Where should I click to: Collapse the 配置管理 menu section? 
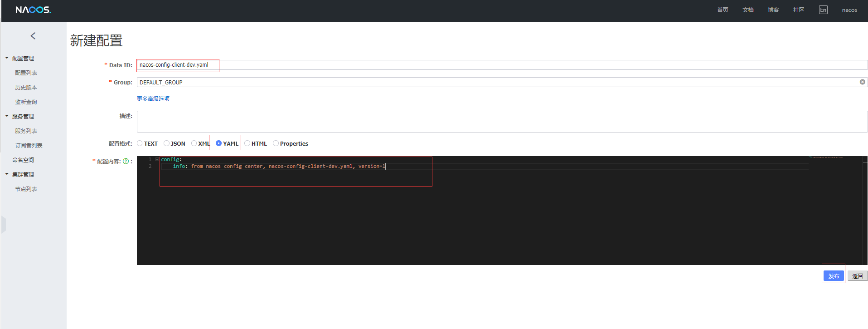pyautogui.click(x=7, y=58)
